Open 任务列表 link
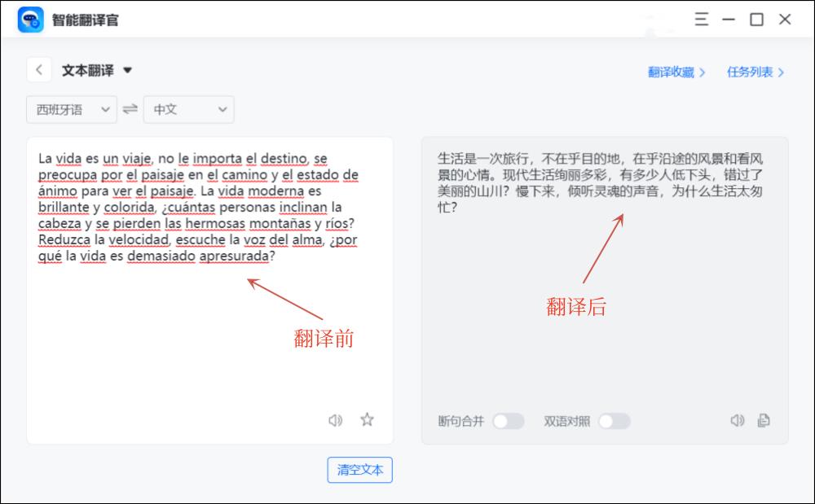 [756, 72]
